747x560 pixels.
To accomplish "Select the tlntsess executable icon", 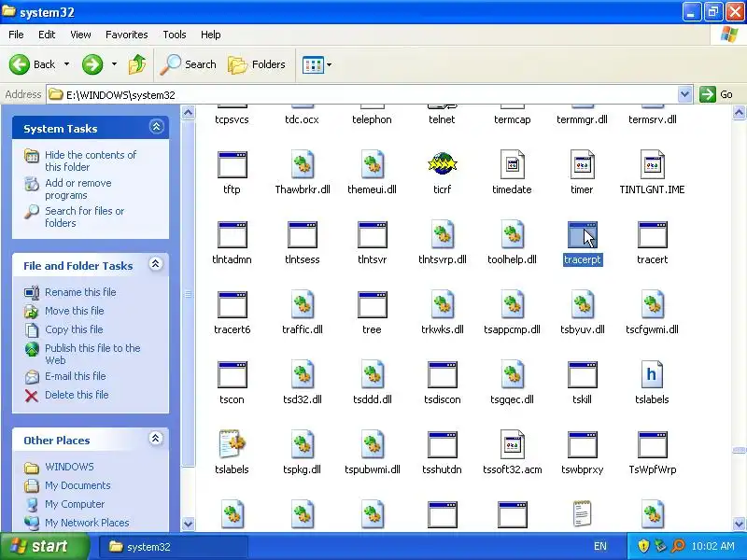I will click(x=303, y=235).
